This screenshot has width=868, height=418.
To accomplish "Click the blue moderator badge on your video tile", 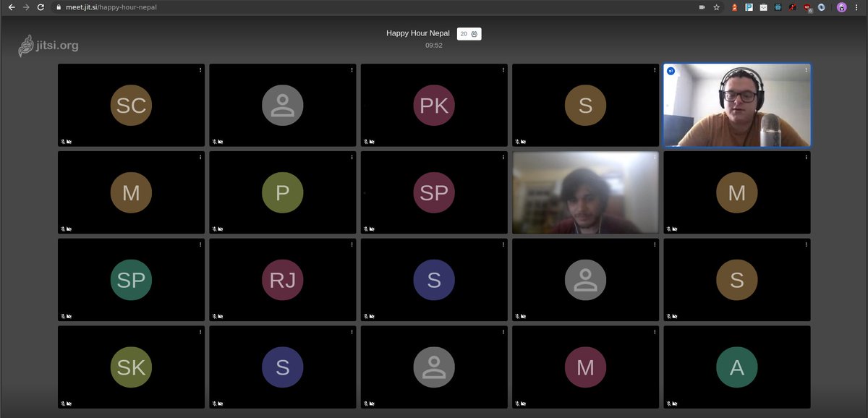I will (x=671, y=71).
